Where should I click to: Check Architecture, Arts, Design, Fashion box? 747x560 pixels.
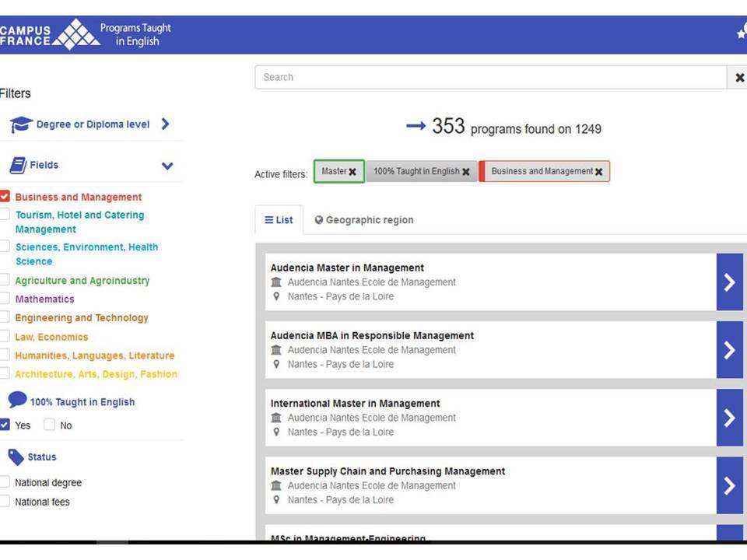pyautogui.click(x=5, y=373)
